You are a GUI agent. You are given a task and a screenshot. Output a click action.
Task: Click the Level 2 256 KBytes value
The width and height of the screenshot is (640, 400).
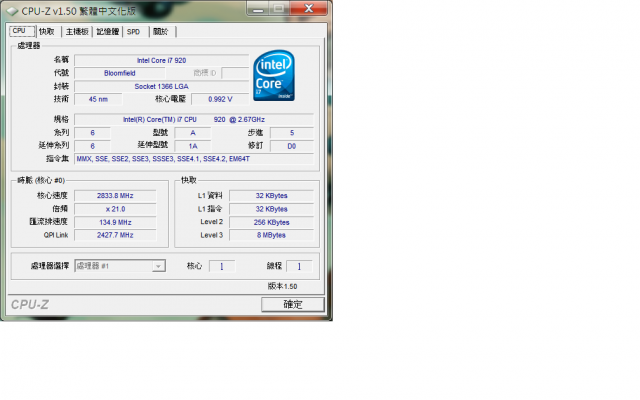[271, 222]
